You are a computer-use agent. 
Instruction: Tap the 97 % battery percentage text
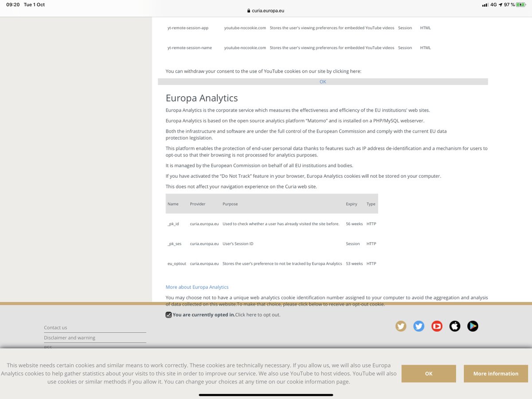click(509, 4)
